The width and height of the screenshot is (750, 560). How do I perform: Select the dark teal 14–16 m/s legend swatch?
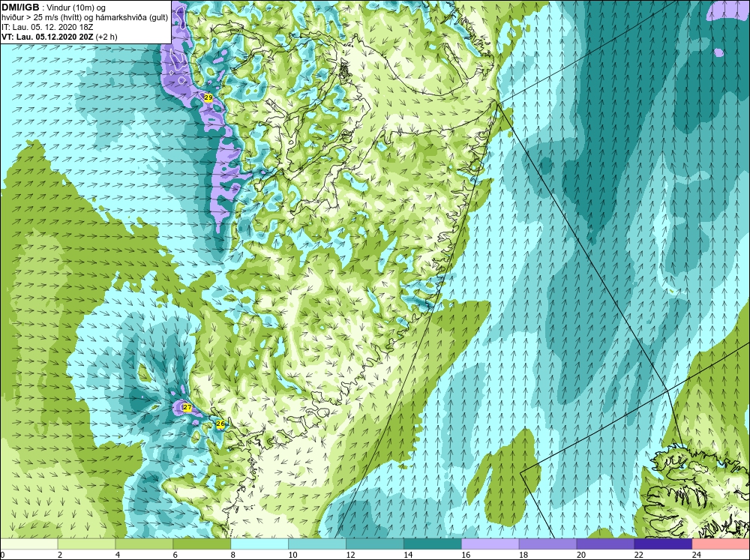[x=433, y=544]
